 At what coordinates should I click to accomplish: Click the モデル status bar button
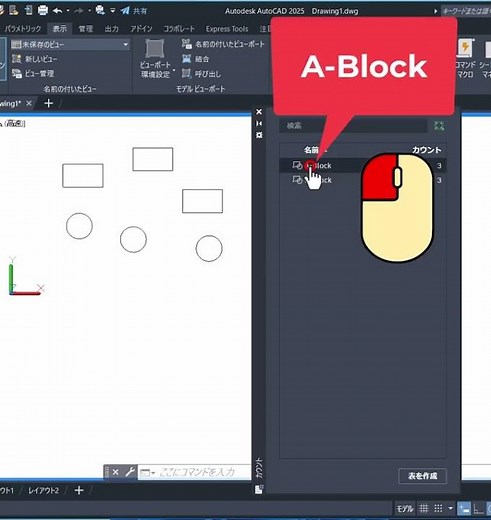click(405, 509)
